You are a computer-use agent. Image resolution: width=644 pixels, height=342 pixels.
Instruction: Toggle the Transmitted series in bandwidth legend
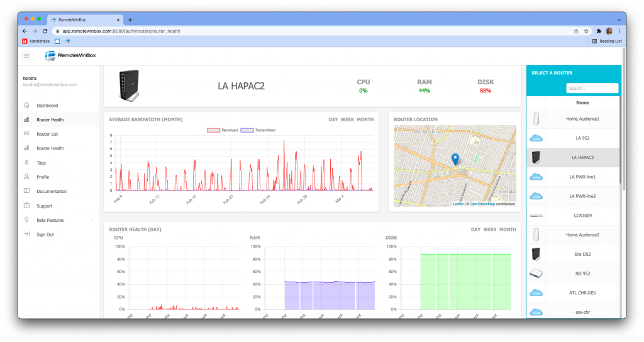pos(258,130)
